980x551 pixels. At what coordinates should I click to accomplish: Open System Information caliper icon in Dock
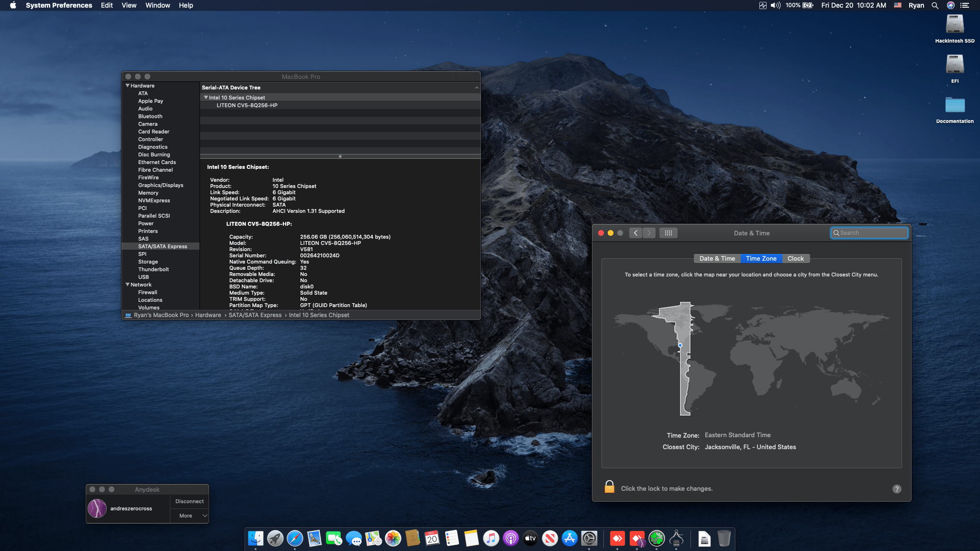coord(676,539)
